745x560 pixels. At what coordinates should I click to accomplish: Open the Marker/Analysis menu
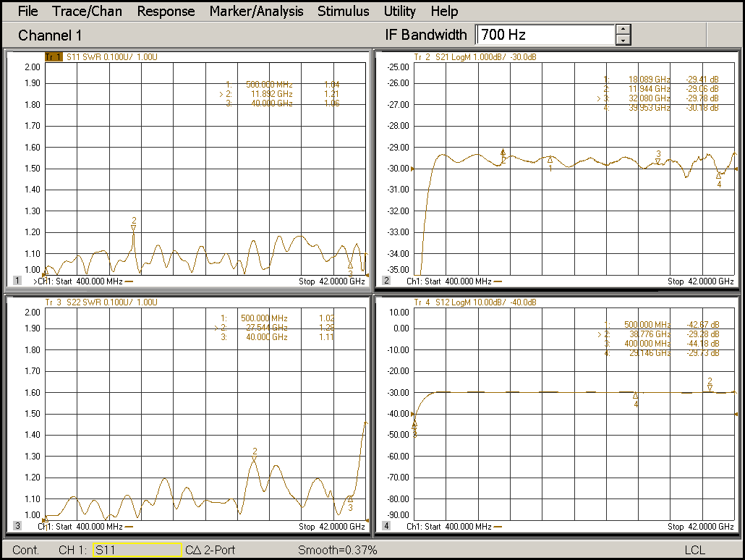pyautogui.click(x=256, y=11)
